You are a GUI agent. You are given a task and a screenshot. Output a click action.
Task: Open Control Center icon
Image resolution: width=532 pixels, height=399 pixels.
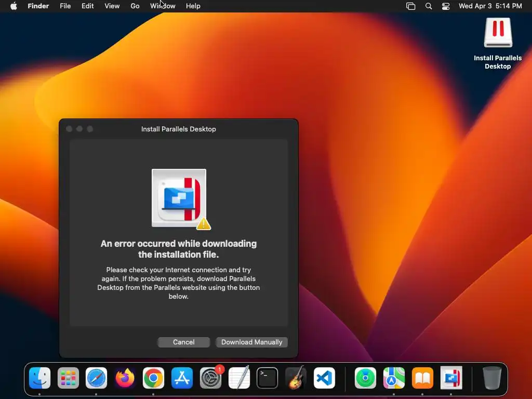(x=445, y=6)
